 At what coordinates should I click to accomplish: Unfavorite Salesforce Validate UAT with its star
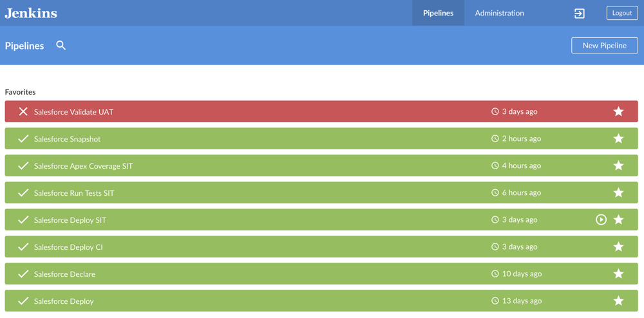(618, 111)
